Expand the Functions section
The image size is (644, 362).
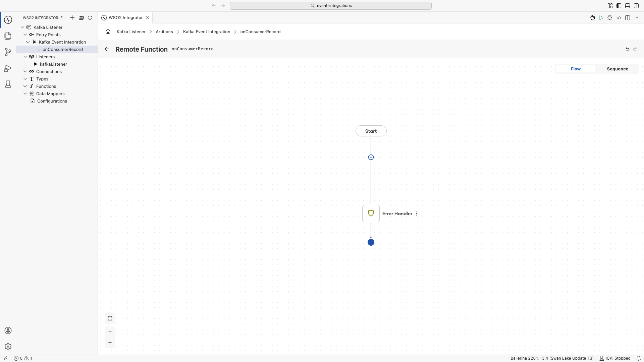click(x=25, y=86)
